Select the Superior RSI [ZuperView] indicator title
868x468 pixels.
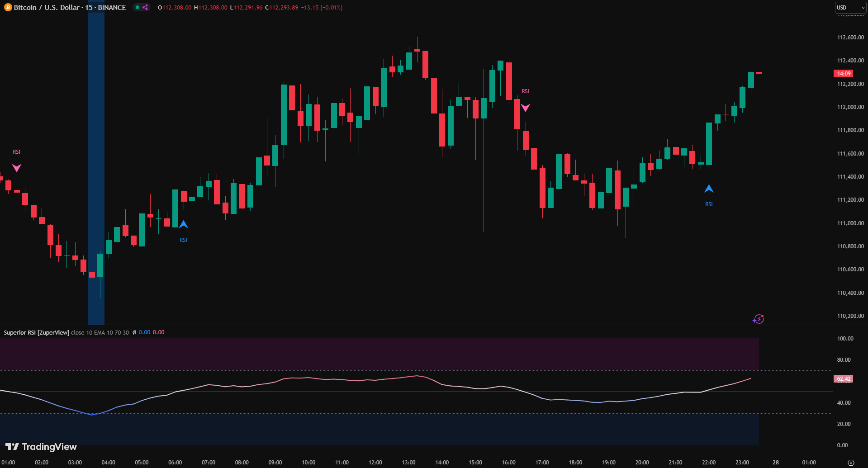click(x=36, y=332)
